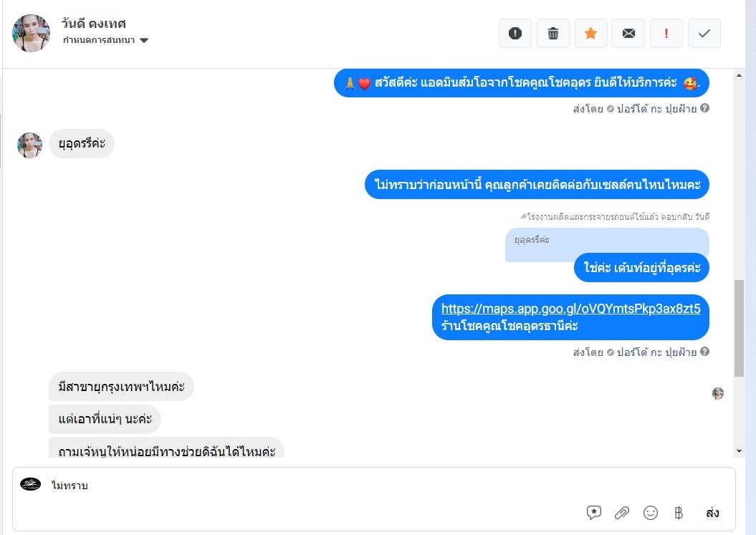Open วันดี คงเทศ profile picture in header
Viewport: 756px width, 535px height.
click(31, 33)
